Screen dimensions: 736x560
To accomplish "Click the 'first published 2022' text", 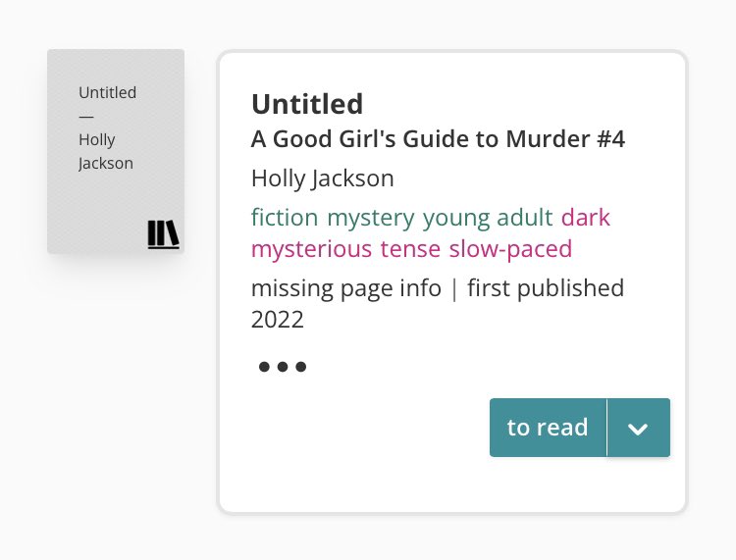I will [x=438, y=303].
